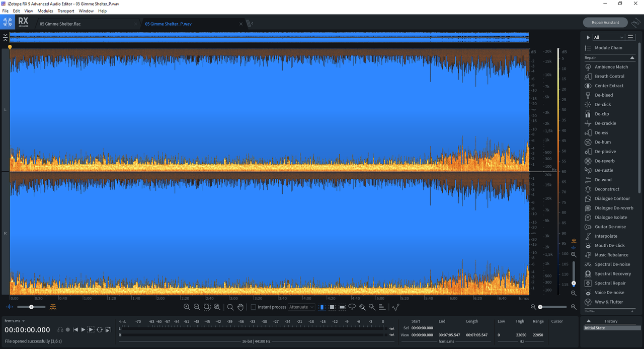
Task: Open the Modules menu
Action: (45, 11)
